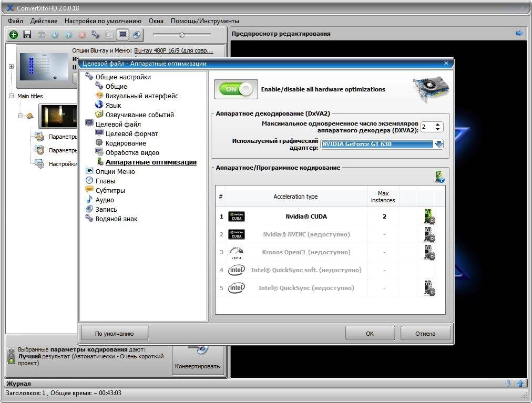This screenshot has width=532, height=403.
Task: Open the Действие menu
Action: pyautogui.click(x=44, y=21)
